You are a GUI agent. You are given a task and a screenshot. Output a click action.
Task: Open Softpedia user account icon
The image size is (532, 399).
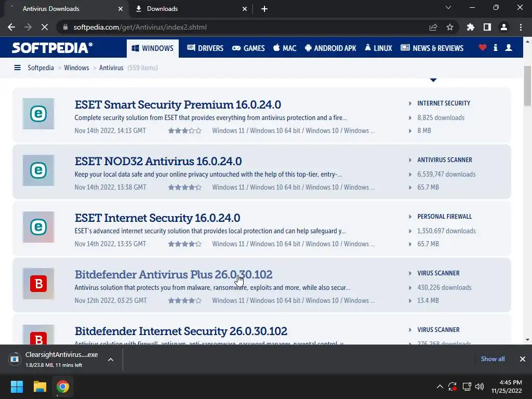click(x=509, y=47)
